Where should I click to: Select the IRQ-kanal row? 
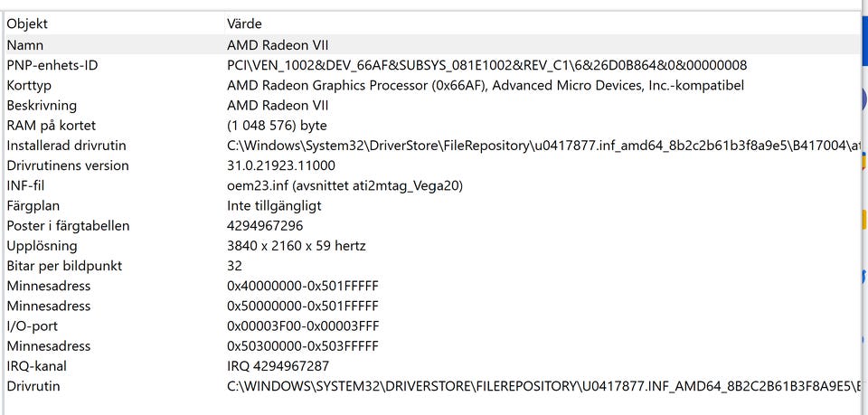[36, 366]
